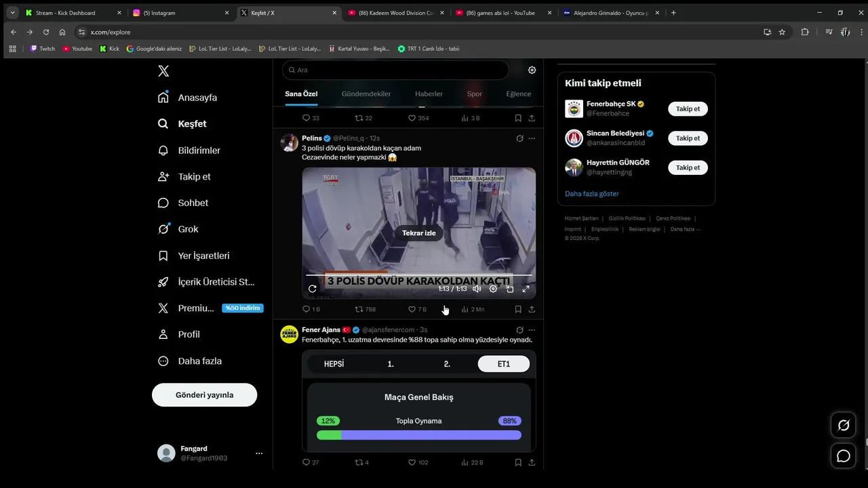Open Grok actions on Fener Ajans post
This screenshot has height=488, width=868.
[x=519, y=330]
